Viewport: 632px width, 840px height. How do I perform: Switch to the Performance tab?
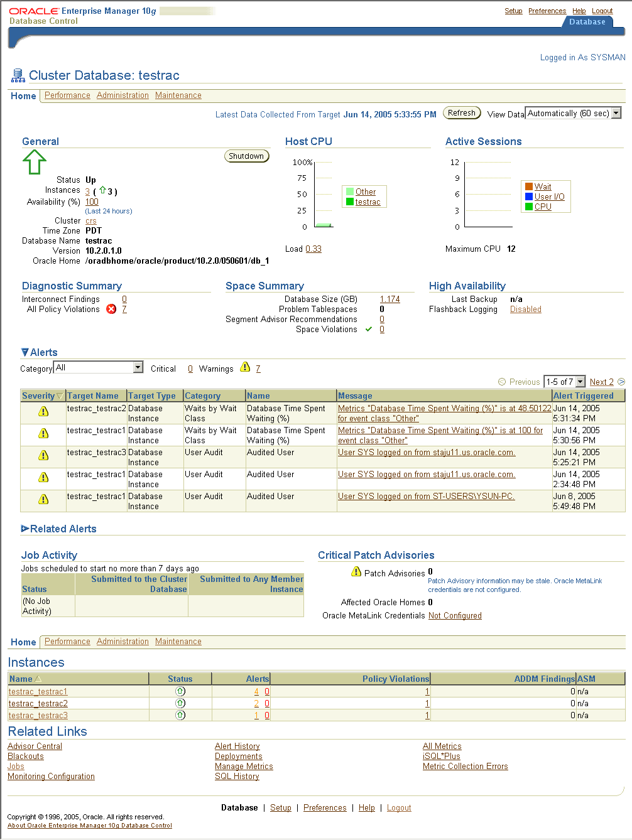tap(67, 95)
